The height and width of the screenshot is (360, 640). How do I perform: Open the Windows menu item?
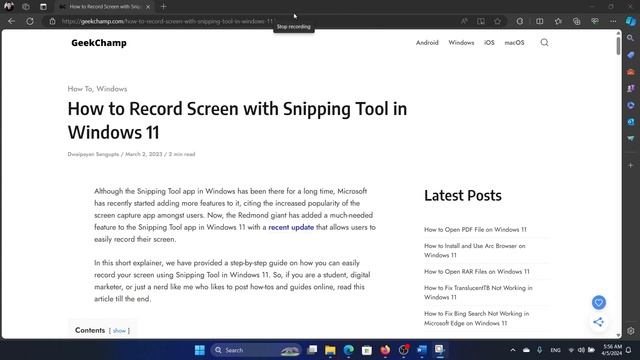click(461, 42)
